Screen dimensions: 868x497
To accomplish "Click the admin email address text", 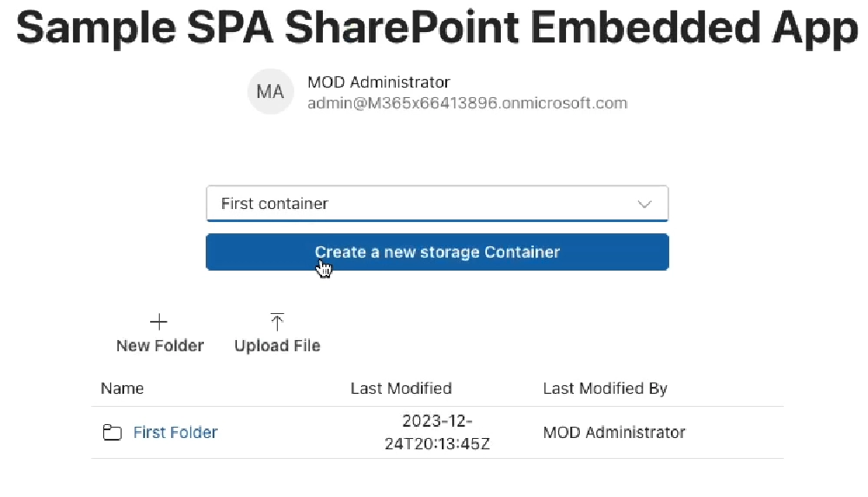I will (467, 103).
